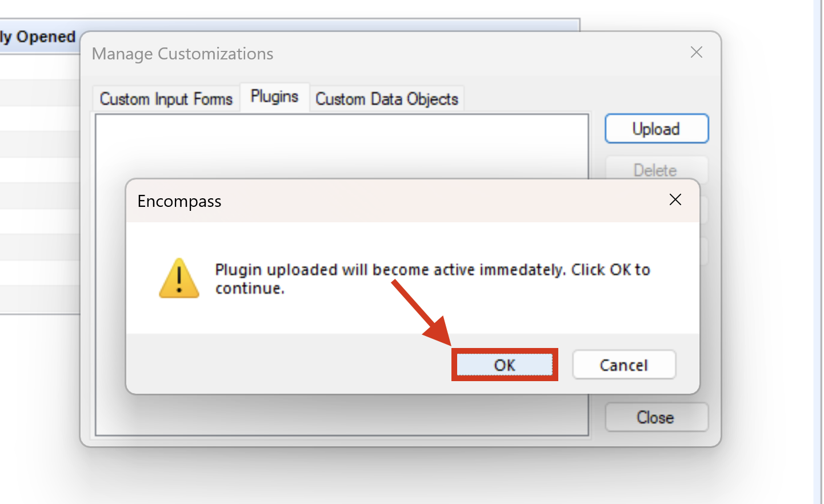Close the Encompass warning dialog with X
The height and width of the screenshot is (504, 824).
point(675,200)
